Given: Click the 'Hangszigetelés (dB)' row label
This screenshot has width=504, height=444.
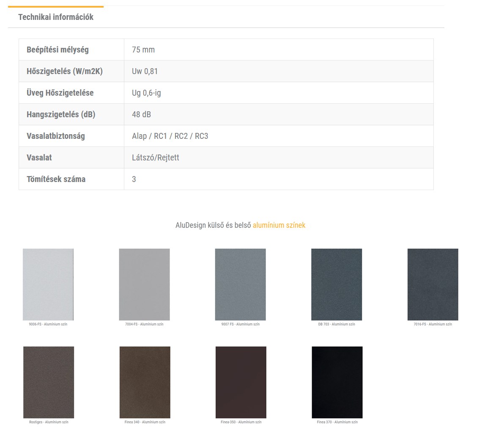Looking at the screenshot, I should coord(61,115).
